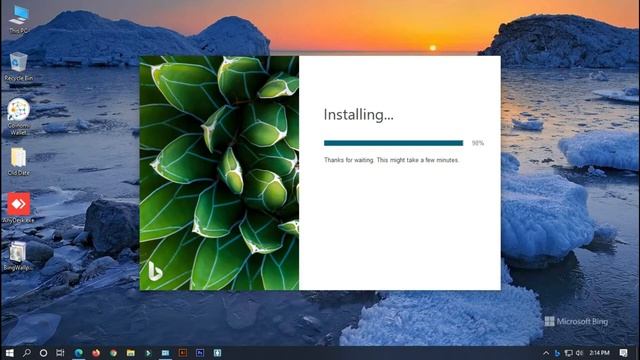The image size is (640, 360).
Task: Switch to Microsoft Edge on taskbar
Action: (x=78, y=353)
